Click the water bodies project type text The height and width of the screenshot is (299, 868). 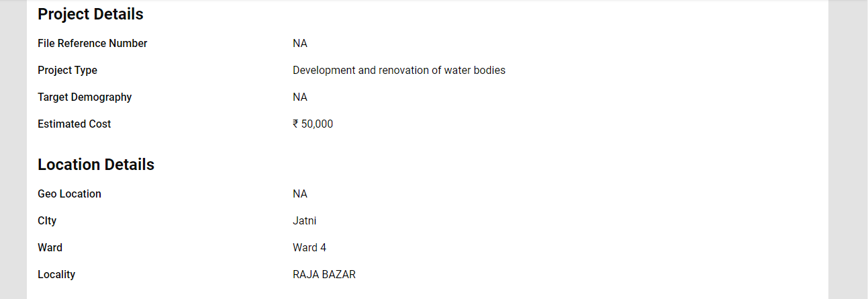coord(399,71)
